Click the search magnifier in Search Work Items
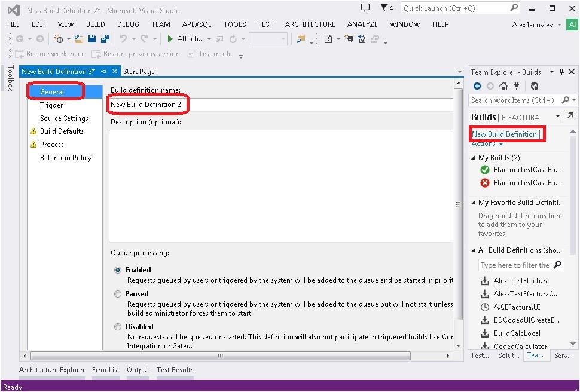Image resolution: width=580 pixels, height=392 pixels. [566, 100]
